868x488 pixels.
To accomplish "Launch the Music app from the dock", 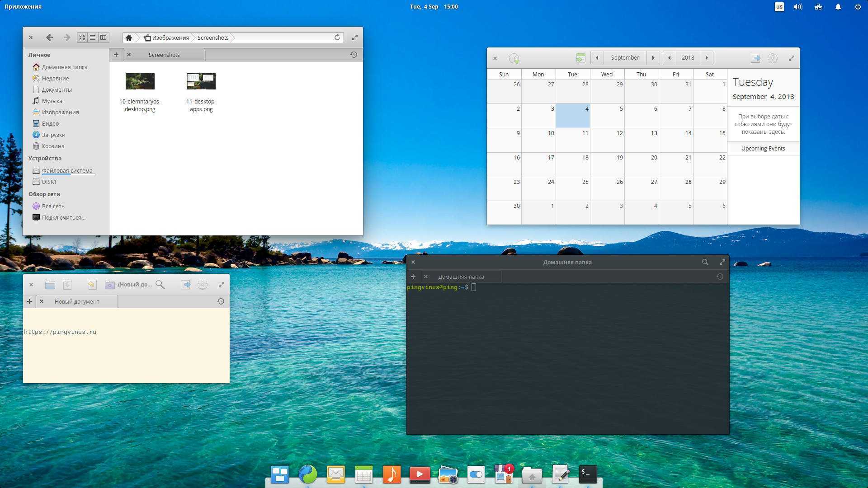I will point(392,474).
